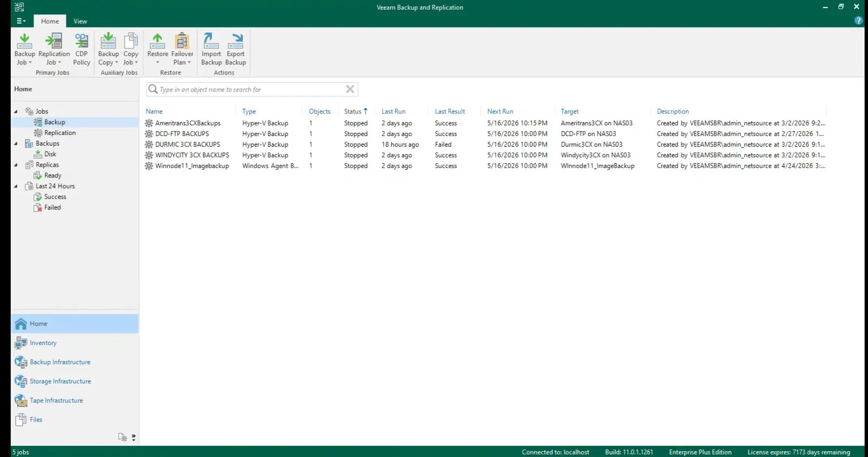Switch to the Home ribbon tab
Image resolution: width=868 pixels, height=457 pixels.
tap(50, 21)
